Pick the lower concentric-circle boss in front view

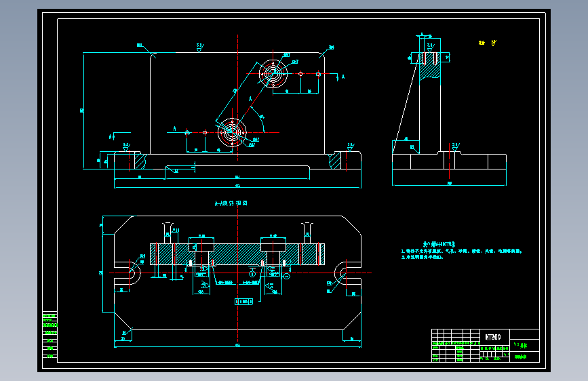click(x=232, y=132)
